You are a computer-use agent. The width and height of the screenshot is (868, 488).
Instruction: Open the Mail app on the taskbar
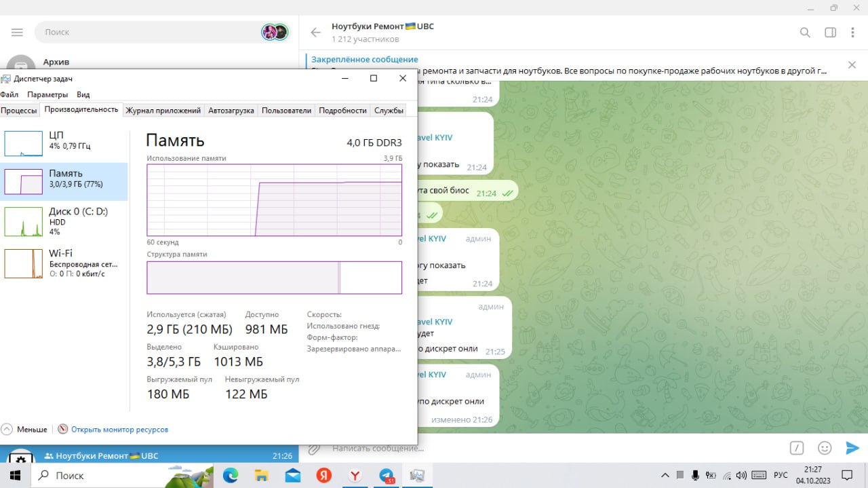coord(293,475)
